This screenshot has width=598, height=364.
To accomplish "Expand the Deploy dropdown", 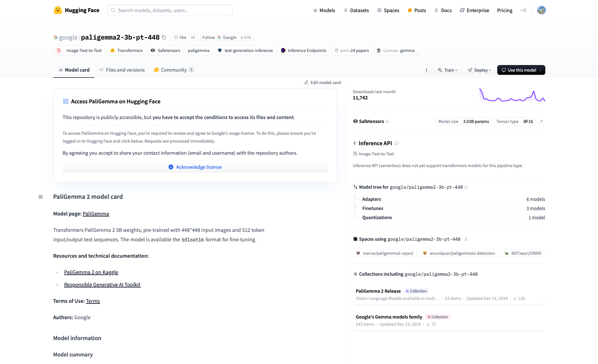I will pyautogui.click(x=479, y=70).
